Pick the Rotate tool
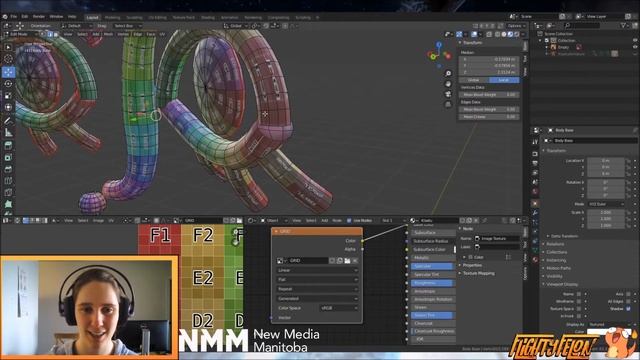This screenshot has height=360, width=640. coord(8,84)
